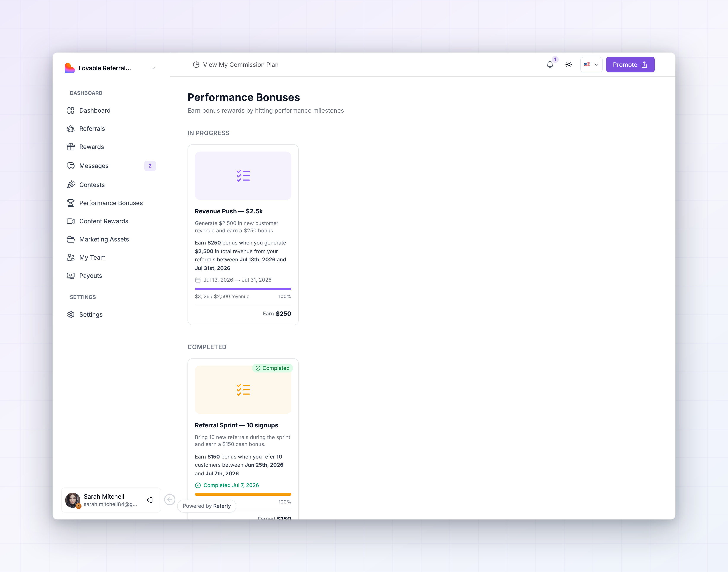Click the Marketing Assets folder icon

pos(71,239)
